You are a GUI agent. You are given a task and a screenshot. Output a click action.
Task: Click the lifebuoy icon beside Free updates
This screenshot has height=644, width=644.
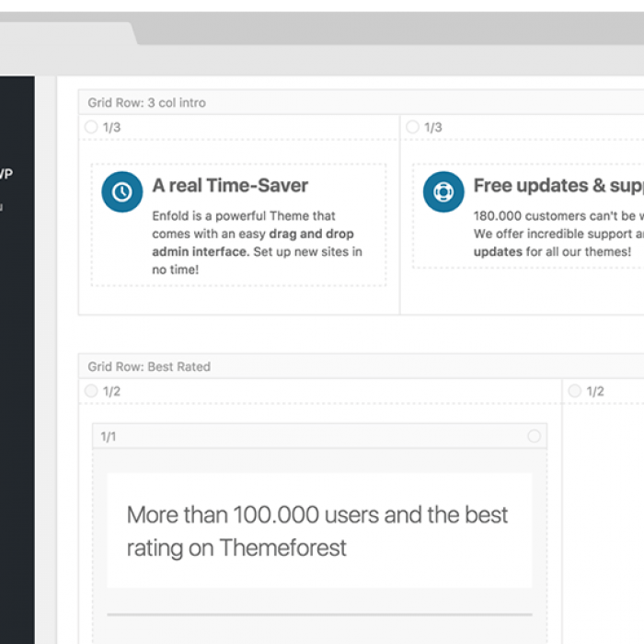click(x=443, y=191)
